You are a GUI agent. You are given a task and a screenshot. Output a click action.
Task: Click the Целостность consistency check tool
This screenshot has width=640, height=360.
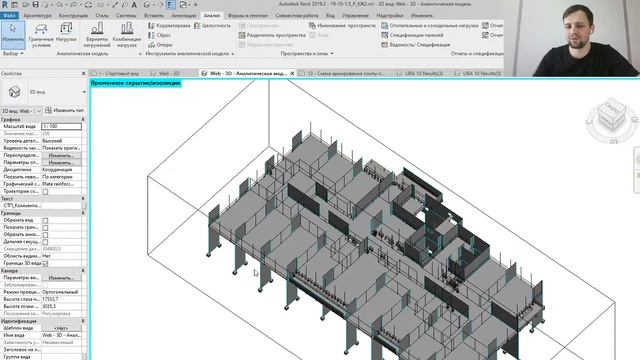pyautogui.click(x=212, y=25)
